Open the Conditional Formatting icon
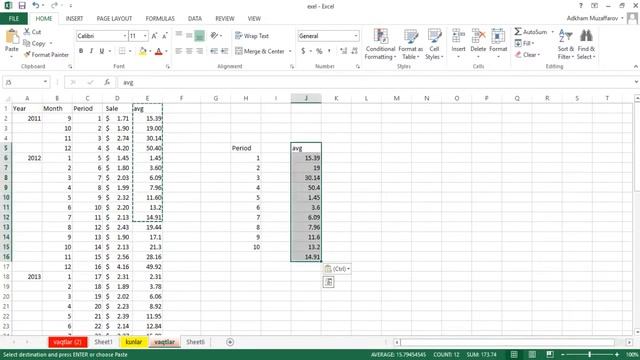640x360 pixels. (x=380, y=36)
